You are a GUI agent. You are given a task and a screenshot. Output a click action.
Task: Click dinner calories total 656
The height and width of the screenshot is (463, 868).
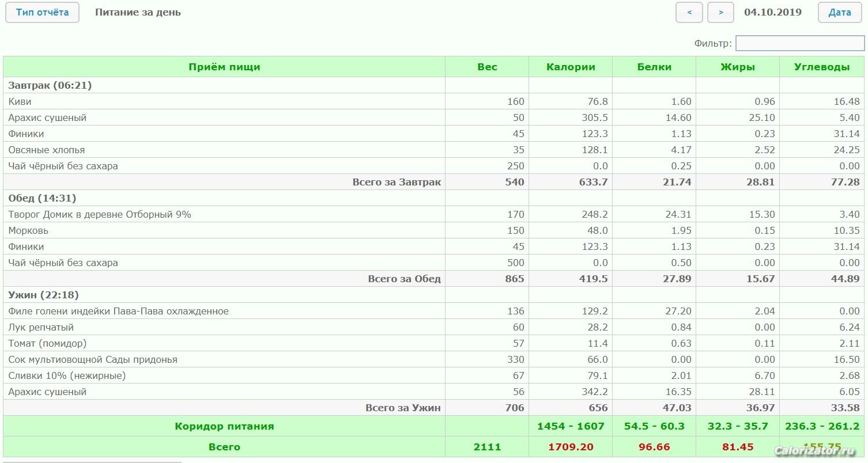coord(598,408)
